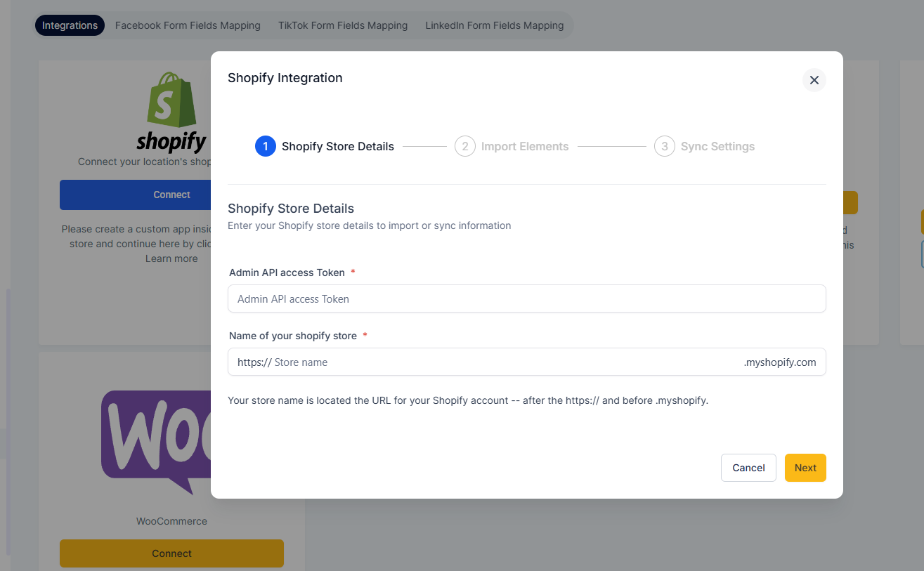This screenshot has height=571, width=924.
Task: Click the 'Admin API access Token' field label
Action: coord(287,273)
